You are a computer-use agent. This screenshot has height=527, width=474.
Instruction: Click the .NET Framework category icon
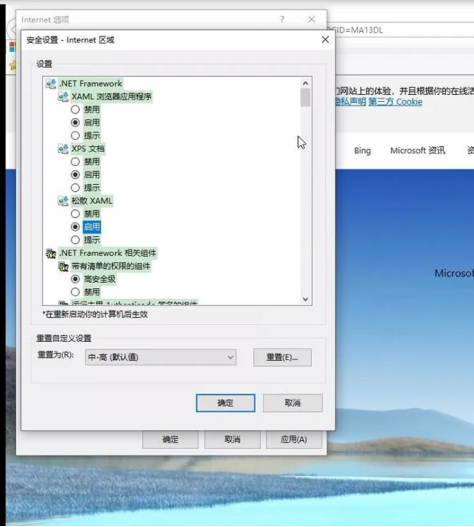[x=51, y=83]
